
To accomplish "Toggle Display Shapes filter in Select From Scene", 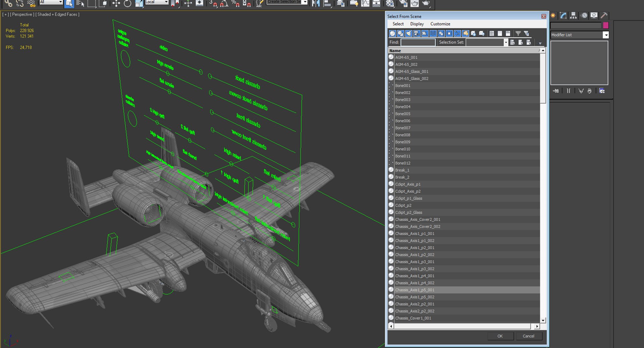I will [400, 34].
